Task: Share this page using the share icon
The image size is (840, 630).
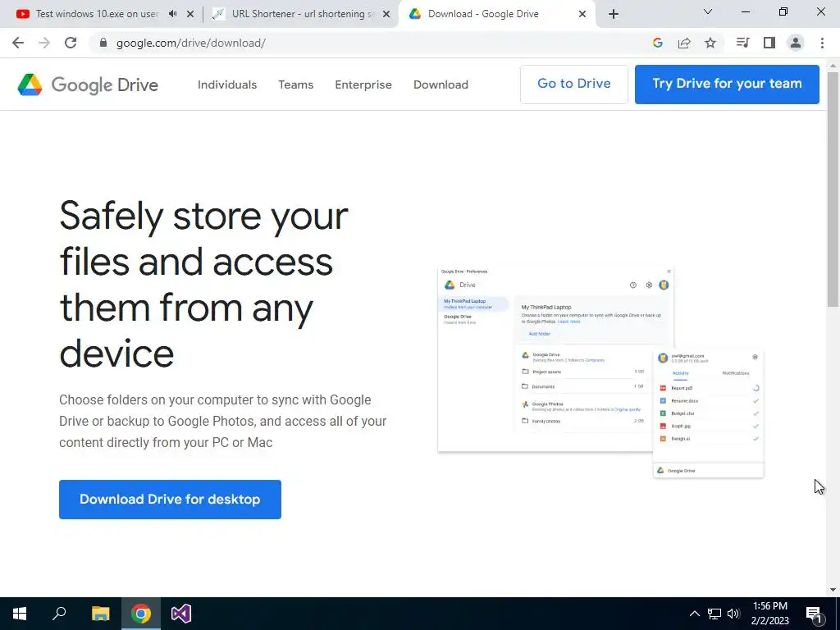Action: 684,43
